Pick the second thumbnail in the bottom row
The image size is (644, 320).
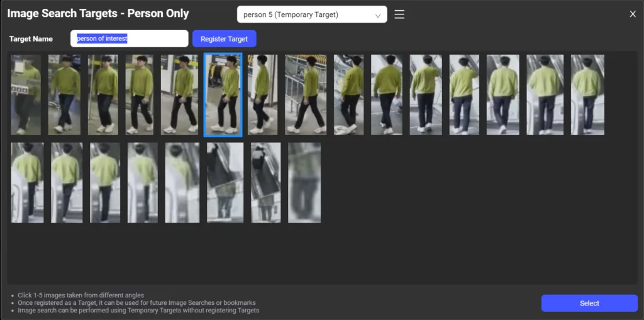67,182
